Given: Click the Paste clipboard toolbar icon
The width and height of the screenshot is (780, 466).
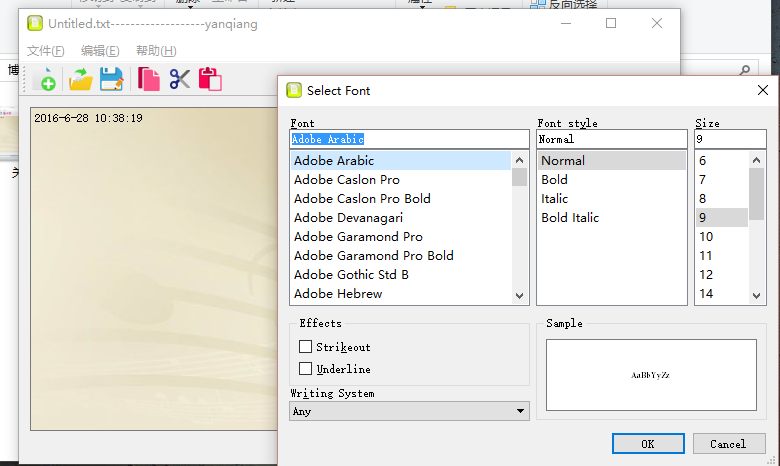Looking at the screenshot, I should tap(210, 79).
